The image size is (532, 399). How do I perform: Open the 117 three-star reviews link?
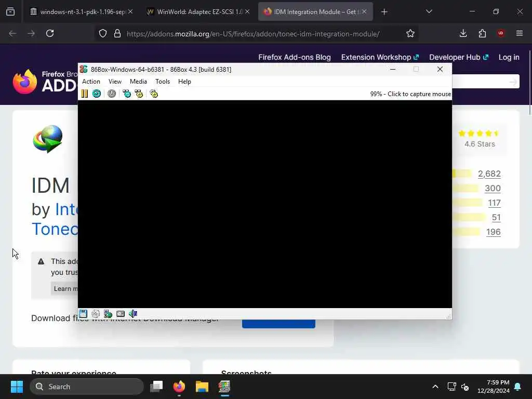coord(495,203)
